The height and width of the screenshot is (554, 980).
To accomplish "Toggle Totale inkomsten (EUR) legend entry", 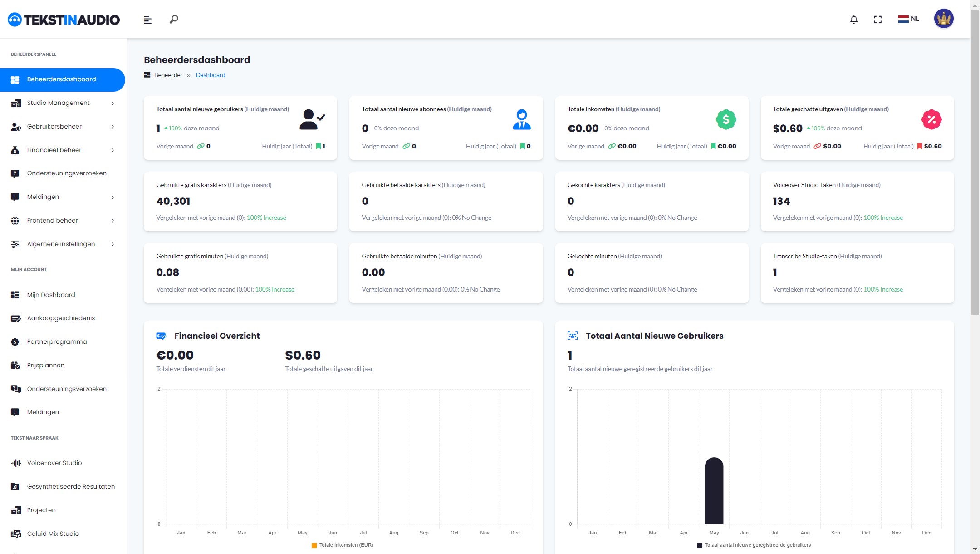I will click(x=343, y=545).
